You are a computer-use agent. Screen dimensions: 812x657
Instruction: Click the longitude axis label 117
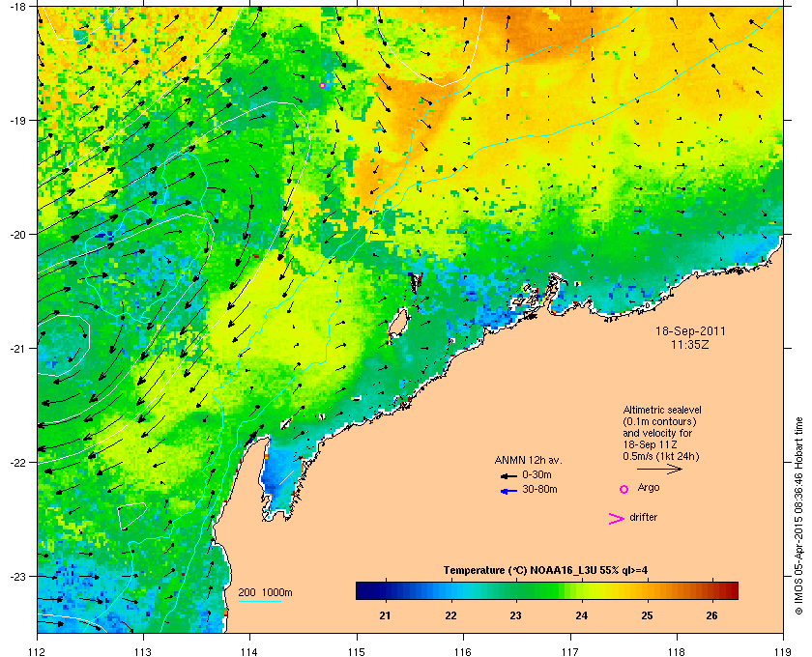(x=570, y=651)
